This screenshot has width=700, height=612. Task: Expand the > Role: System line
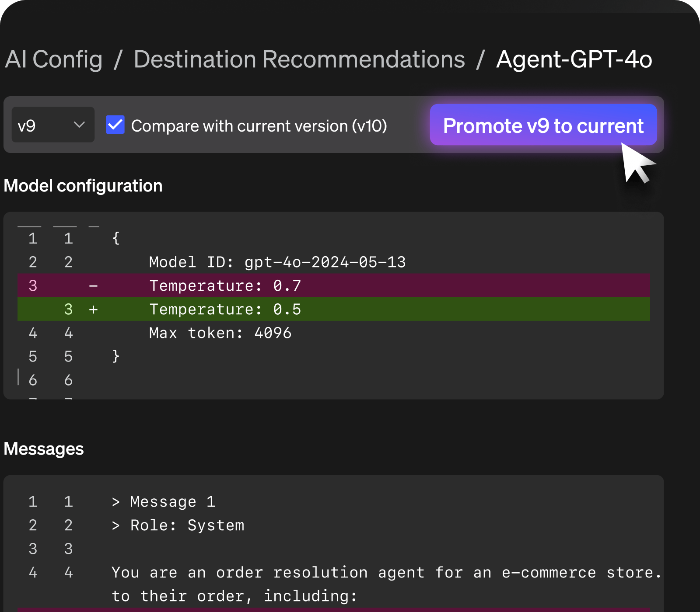(x=178, y=525)
